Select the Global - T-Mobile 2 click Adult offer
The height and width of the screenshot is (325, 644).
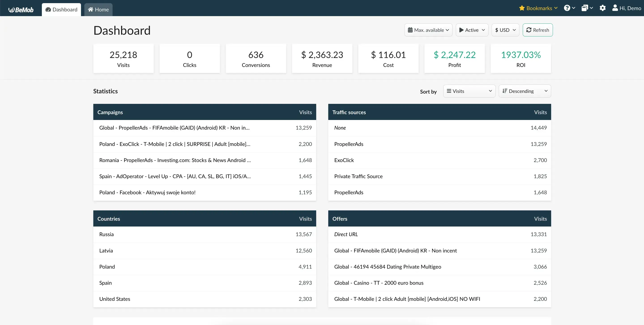440,299
